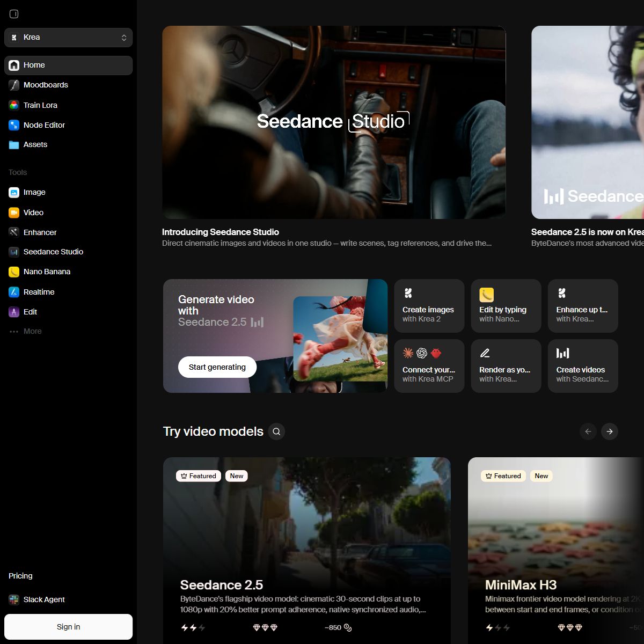Open the Pricing link

pos(20,576)
